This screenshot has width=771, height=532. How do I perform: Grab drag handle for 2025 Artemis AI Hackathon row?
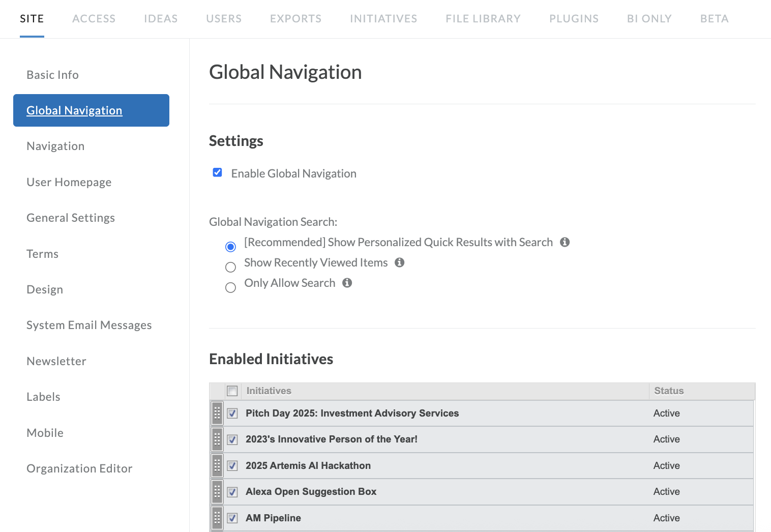(217, 465)
